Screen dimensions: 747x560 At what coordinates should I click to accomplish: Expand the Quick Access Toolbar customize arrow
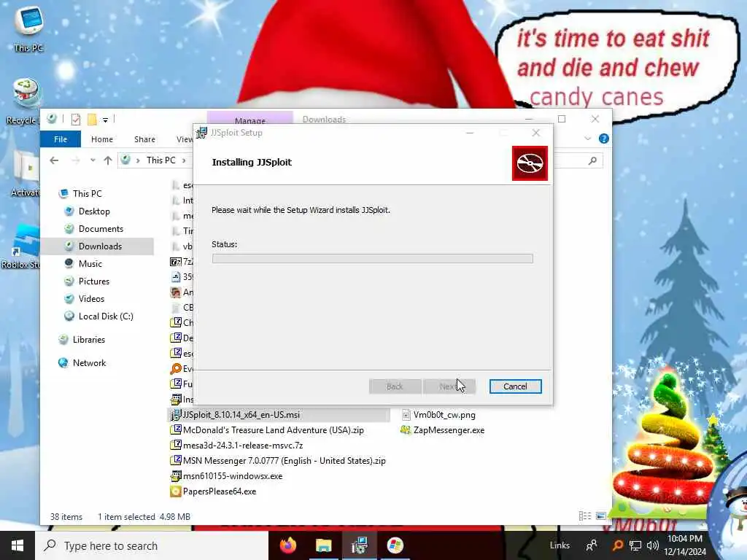pyautogui.click(x=105, y=120)
